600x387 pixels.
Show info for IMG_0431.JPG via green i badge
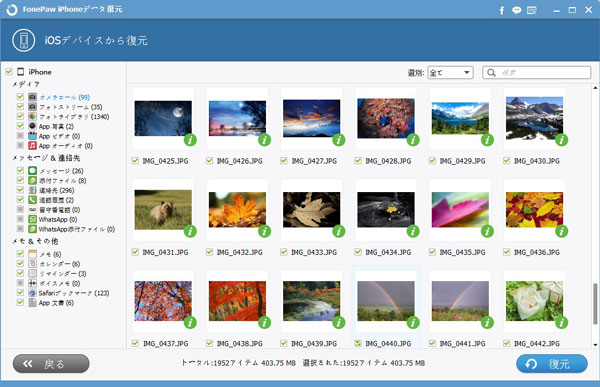[x=190, y=231]
